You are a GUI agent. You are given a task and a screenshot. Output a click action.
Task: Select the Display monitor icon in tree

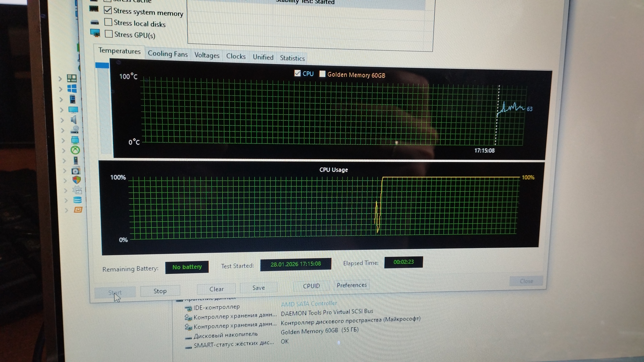pos(73,110)
